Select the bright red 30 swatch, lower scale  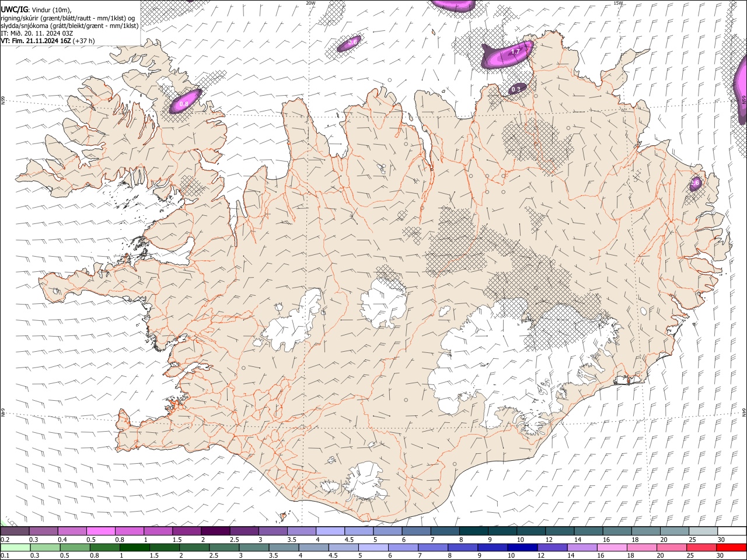[x=731, y=547]
